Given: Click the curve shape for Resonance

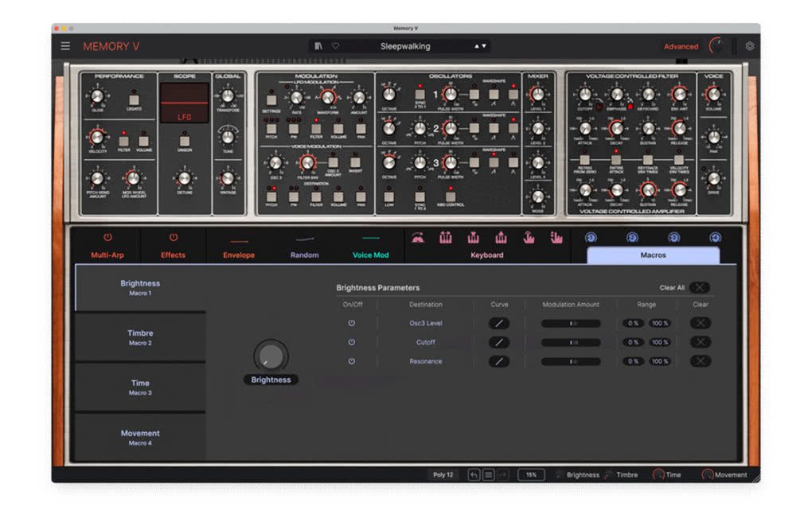Looking at the screenshot, I should point(498,361).
